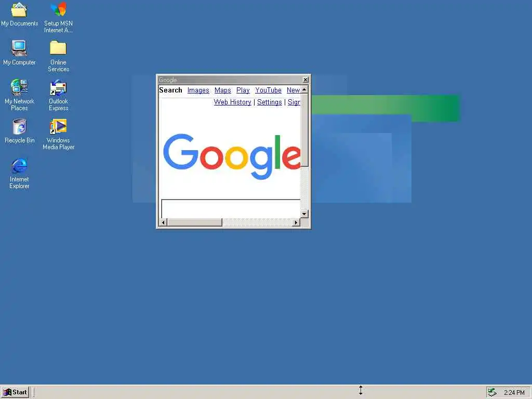Click the horizontal scrollbar left arrow
Image resolution: width=532 pixels, height=399 pixels.
coord(164,222)
